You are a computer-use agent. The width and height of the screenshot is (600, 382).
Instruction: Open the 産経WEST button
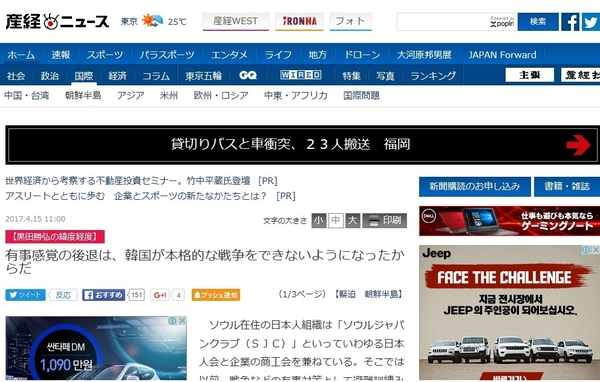tap(236, 21)
